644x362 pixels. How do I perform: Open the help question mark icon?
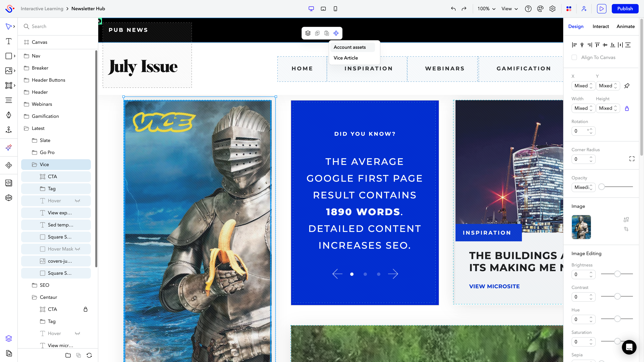pyautogui.click(x=528, y=9)
